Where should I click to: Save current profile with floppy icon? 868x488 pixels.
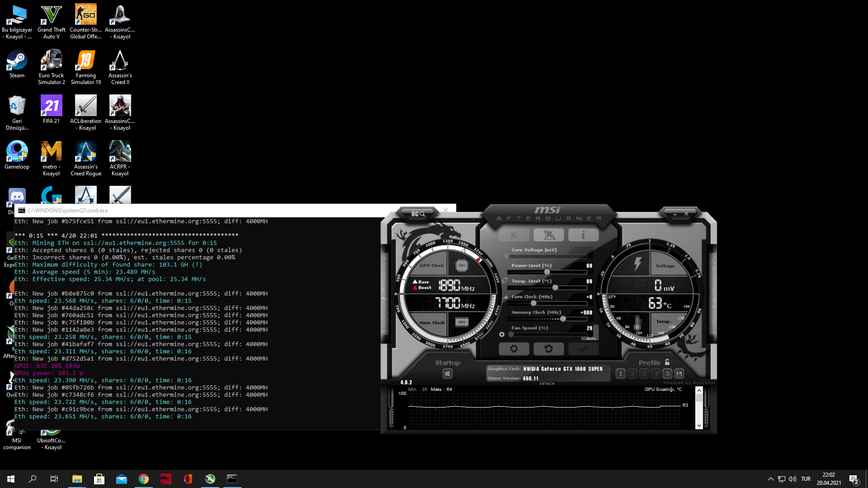(x=679, y=374)
